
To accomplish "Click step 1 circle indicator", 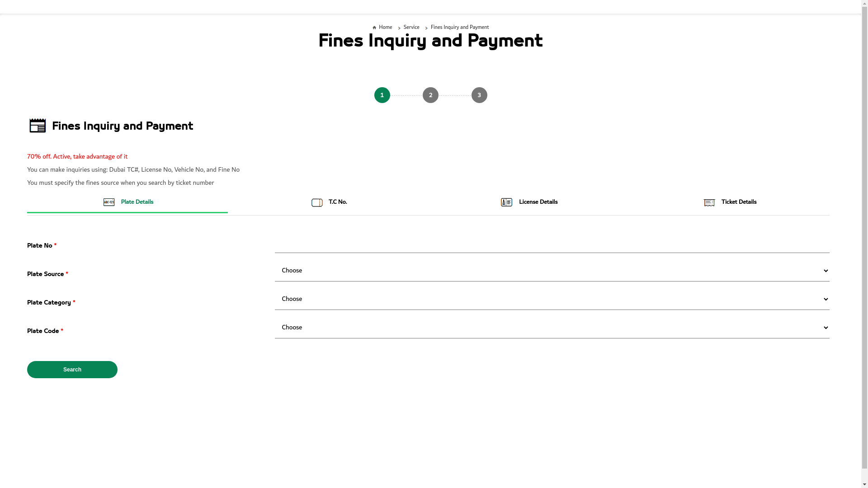I will 382,95.
